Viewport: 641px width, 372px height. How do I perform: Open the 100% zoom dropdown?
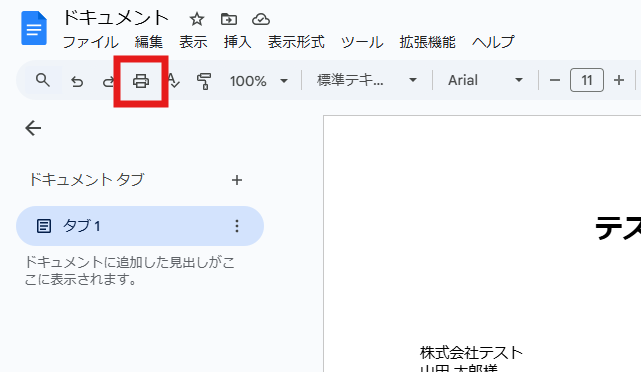tap(258, 81)
